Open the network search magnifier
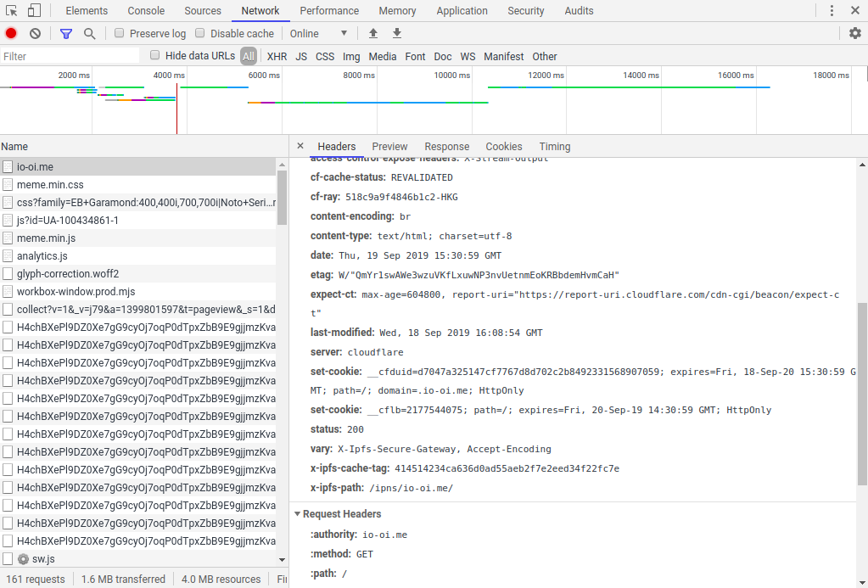This screenshot has height=588, width=868. [x=89, y=34]
